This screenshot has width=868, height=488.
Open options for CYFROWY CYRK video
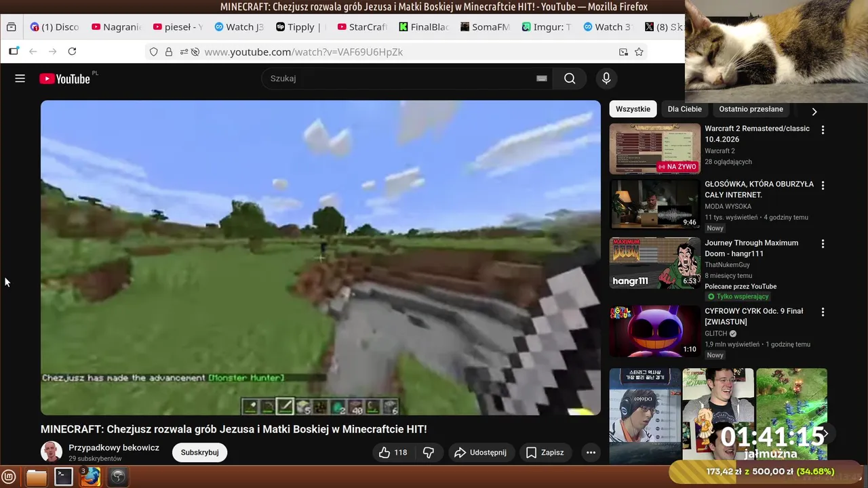click(823, 312)
